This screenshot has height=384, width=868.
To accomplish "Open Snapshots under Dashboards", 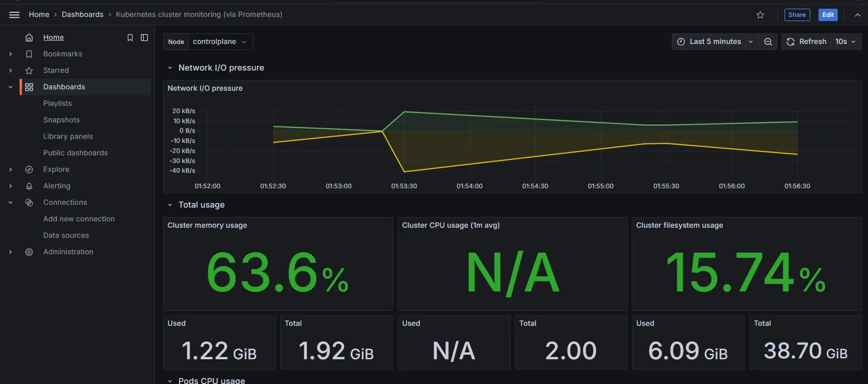I will (x=61, y=120).
